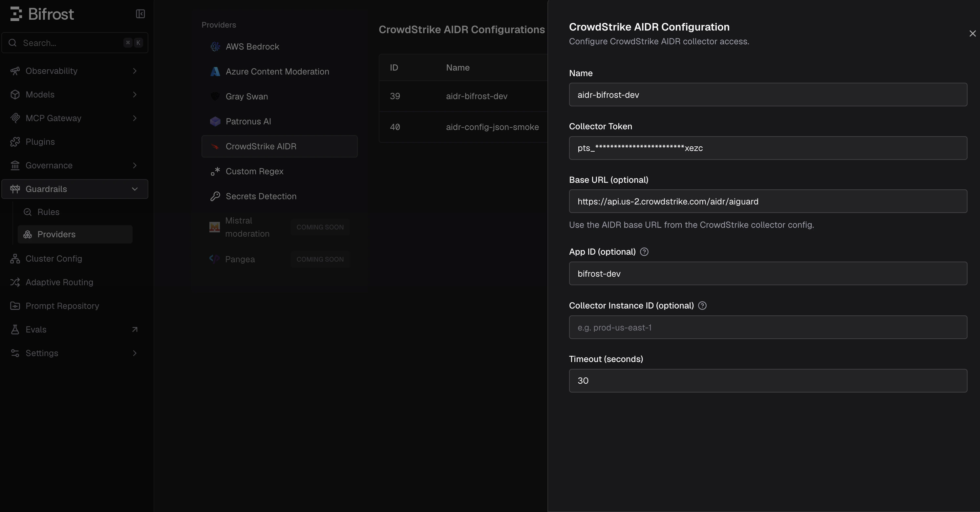Click the aidr-bifrost-dev table row name
980x512 pixels.
click(x=477, y=96)
